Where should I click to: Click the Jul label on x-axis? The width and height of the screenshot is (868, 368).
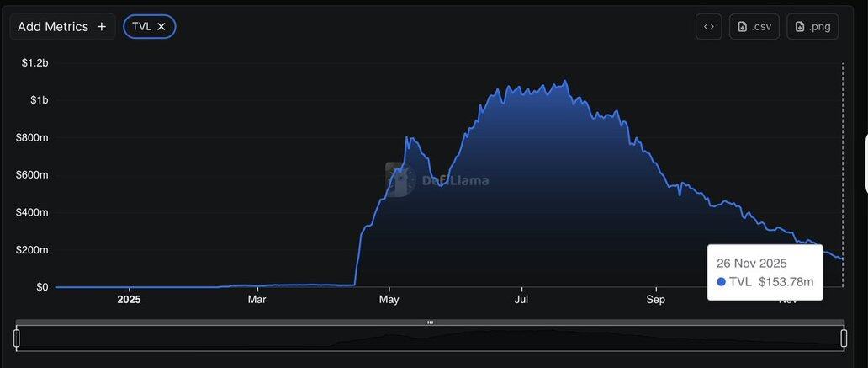click(521, 300)
